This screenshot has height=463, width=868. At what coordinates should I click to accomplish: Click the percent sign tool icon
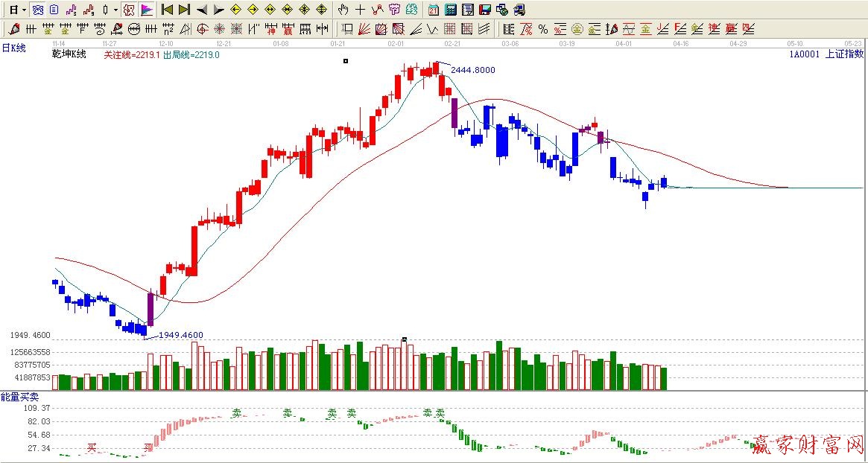[543, 29]
